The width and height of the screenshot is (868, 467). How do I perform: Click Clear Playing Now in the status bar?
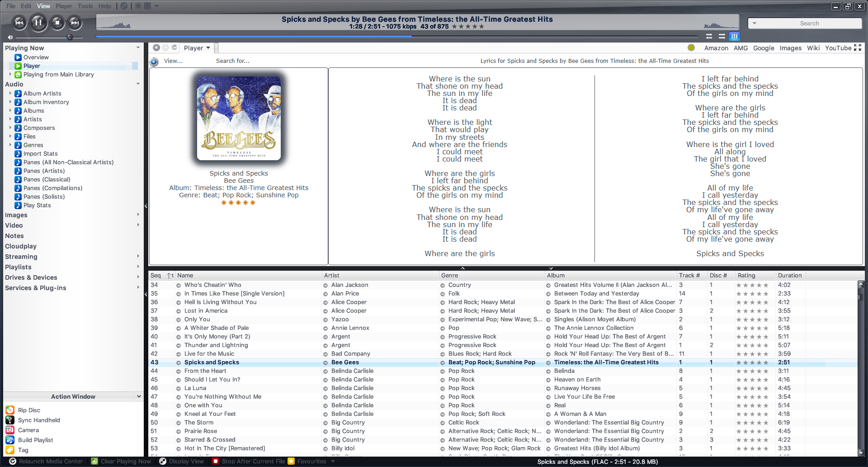(x=121, y=462)
